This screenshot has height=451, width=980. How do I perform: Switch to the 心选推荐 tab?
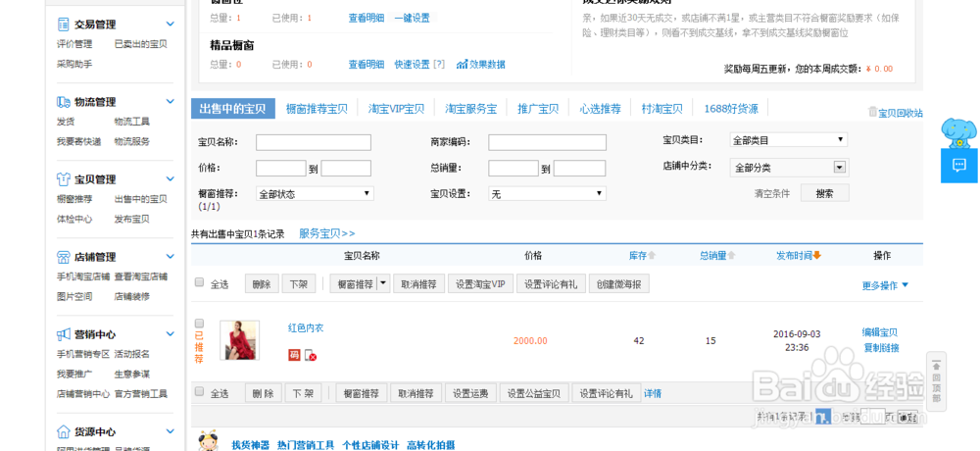point(600,108)
